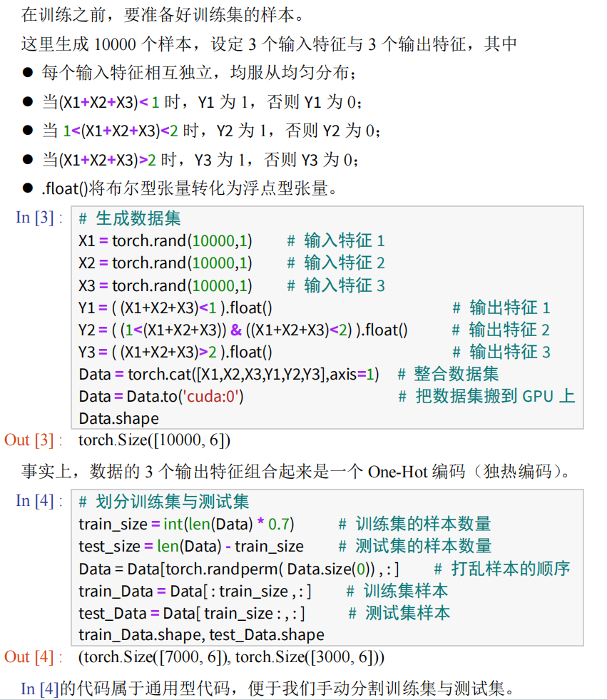Click the comment "# 输出特征 3"
Viewport: 607px width, 700px height.
[501, 352]
